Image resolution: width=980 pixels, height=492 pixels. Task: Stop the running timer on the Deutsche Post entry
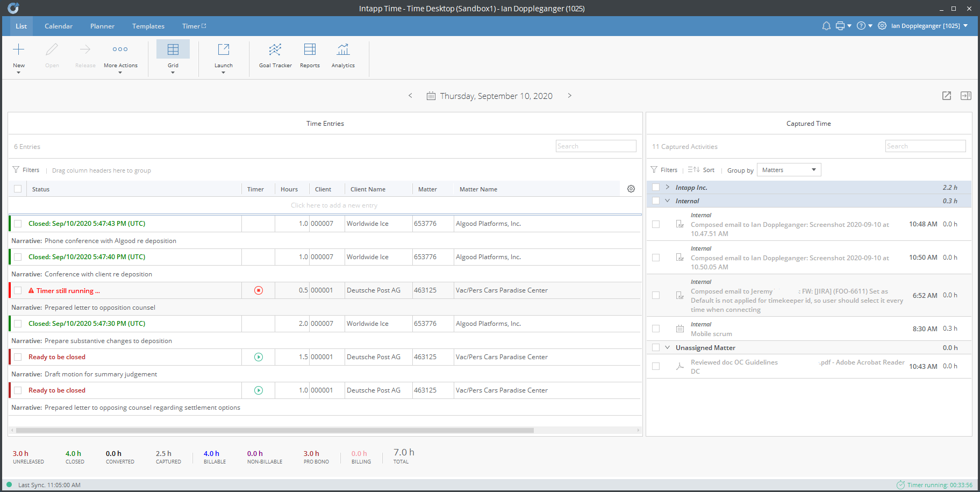click(259, 290)
